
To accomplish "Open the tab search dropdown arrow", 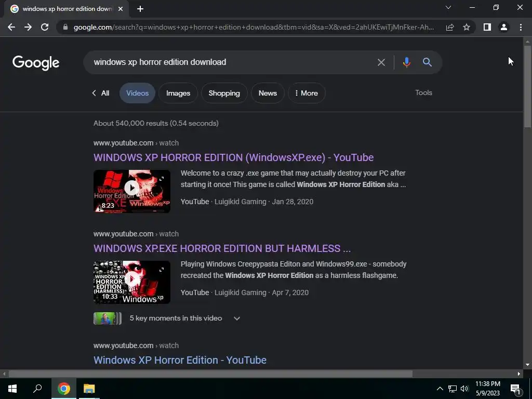I will [448, 7].
